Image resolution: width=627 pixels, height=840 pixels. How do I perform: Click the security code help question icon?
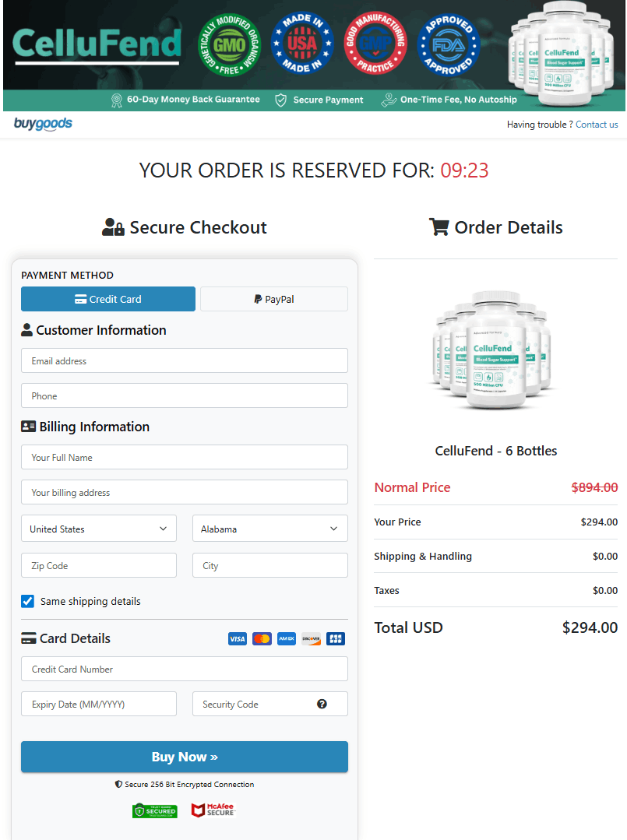click(322, 704)
